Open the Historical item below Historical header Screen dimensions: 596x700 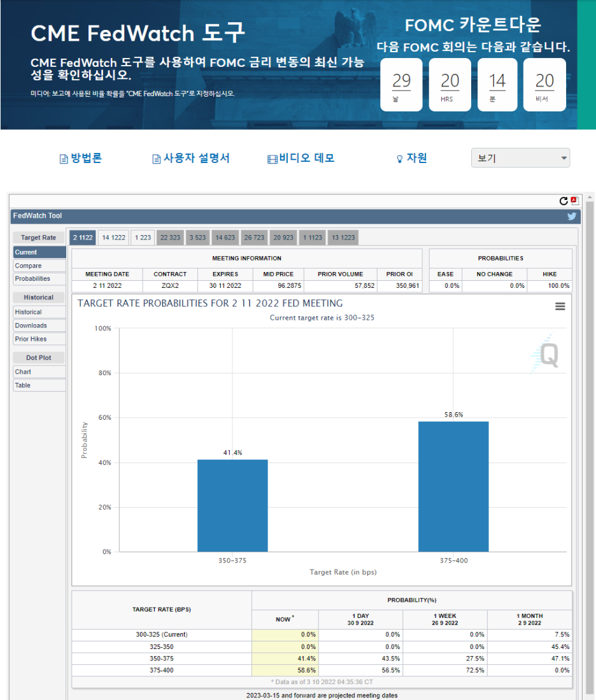(x=39, y=312)
